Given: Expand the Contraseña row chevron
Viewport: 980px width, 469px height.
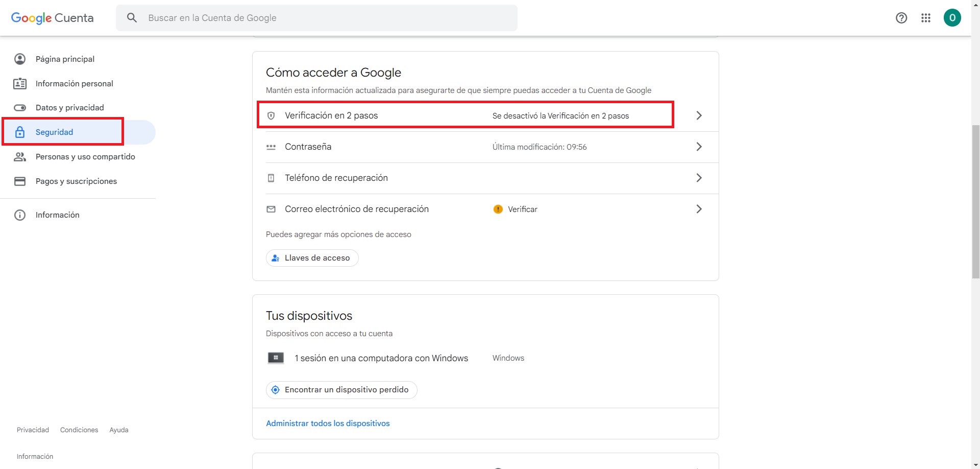Looking at the screenshot, I should [x=699, y=147].
